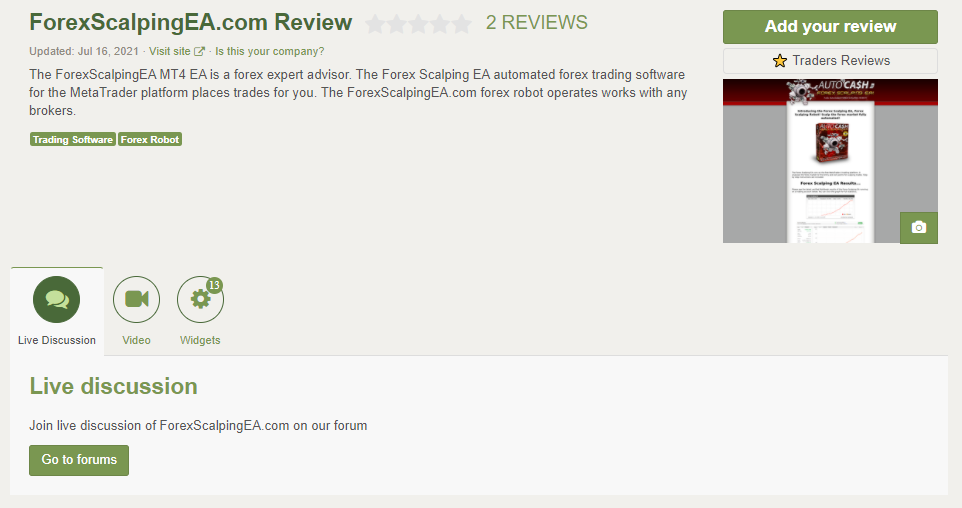Click the 13 badge on Widgets
The width and height of the screenshot is (962, 508).
pos(214,285)
